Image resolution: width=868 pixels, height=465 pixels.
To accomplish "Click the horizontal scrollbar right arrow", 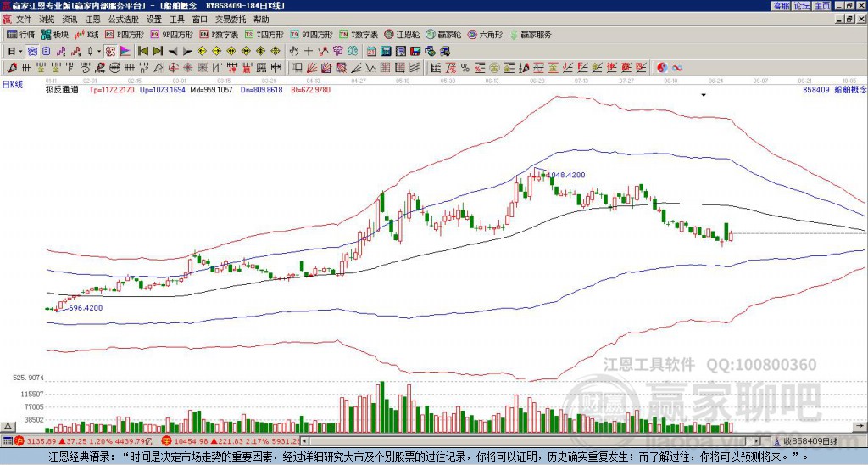I will pyautogui.click(x=756, y=441).
